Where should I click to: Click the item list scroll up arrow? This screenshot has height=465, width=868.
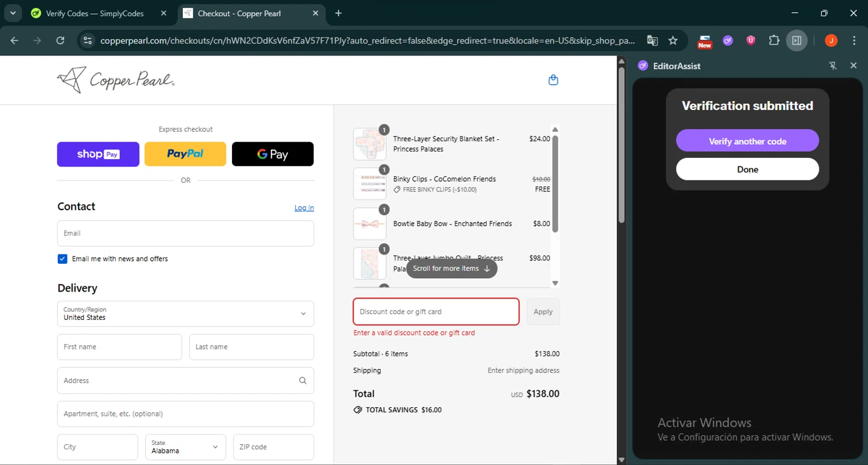pos(555,130)
